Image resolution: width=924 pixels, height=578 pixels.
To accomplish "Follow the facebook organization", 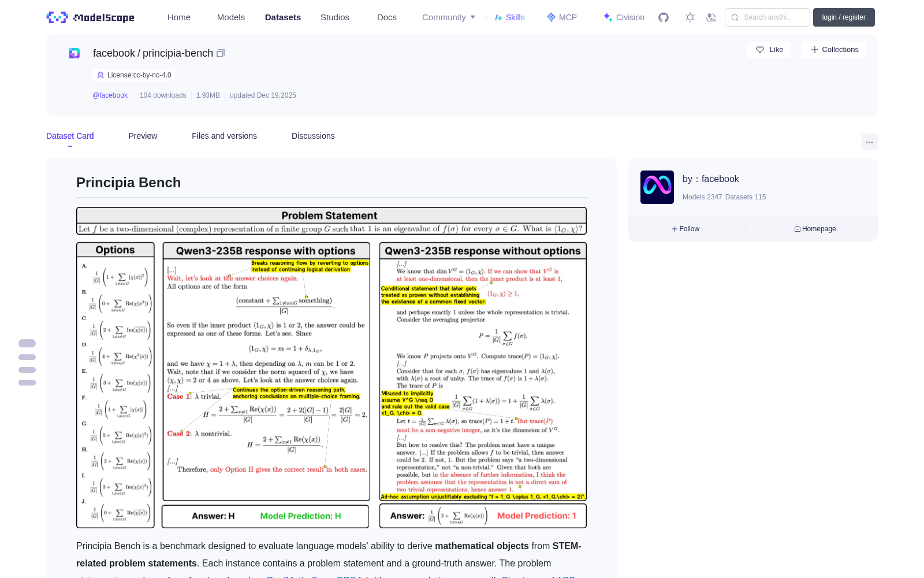I will point(685,229).
